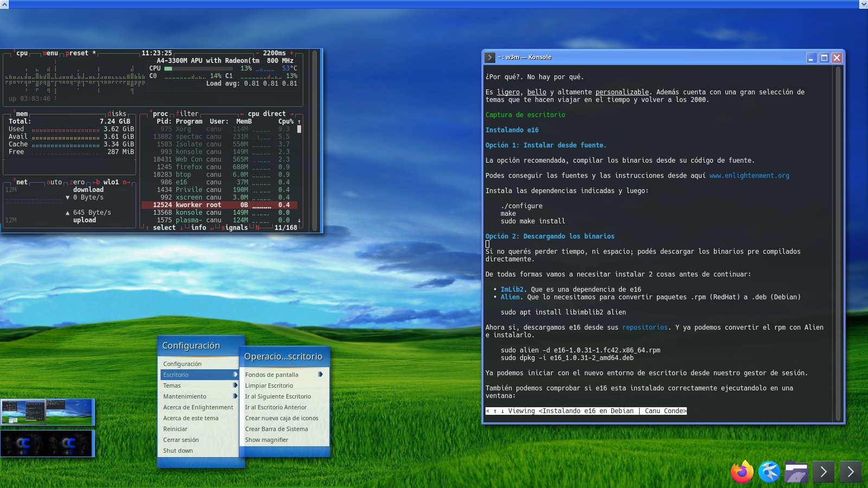The image size is (868, 488).
Task: Select Limpiar Escritorio submenu item
Action: (x=284, y=386)
